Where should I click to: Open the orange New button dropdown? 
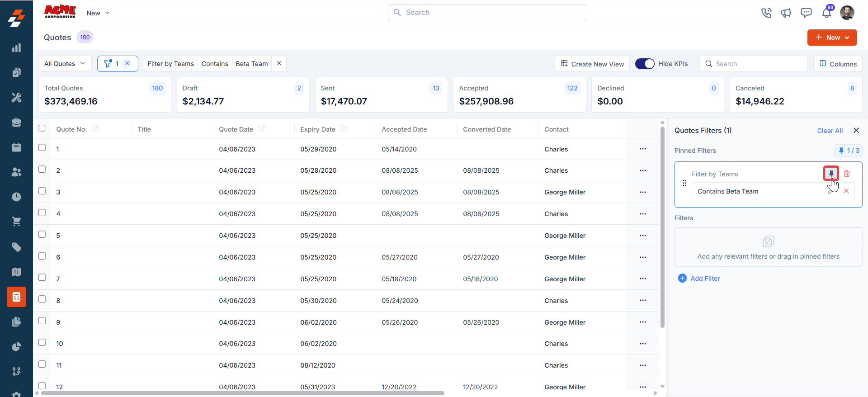pos(832,38)
